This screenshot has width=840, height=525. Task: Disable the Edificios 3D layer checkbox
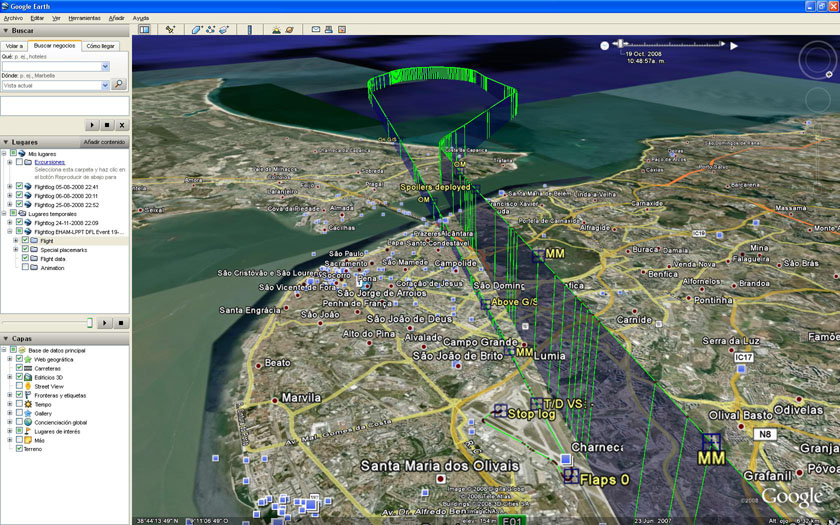click(19, 377)
